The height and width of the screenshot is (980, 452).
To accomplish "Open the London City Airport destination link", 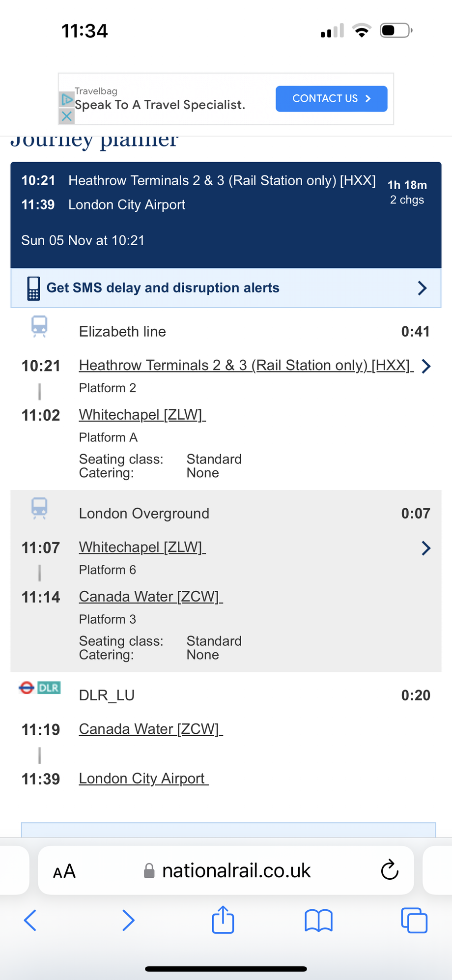I will tap(144, 778).
